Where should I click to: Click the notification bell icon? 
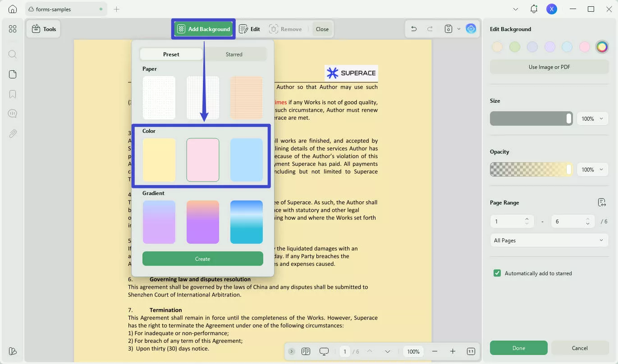click(534, 9)
